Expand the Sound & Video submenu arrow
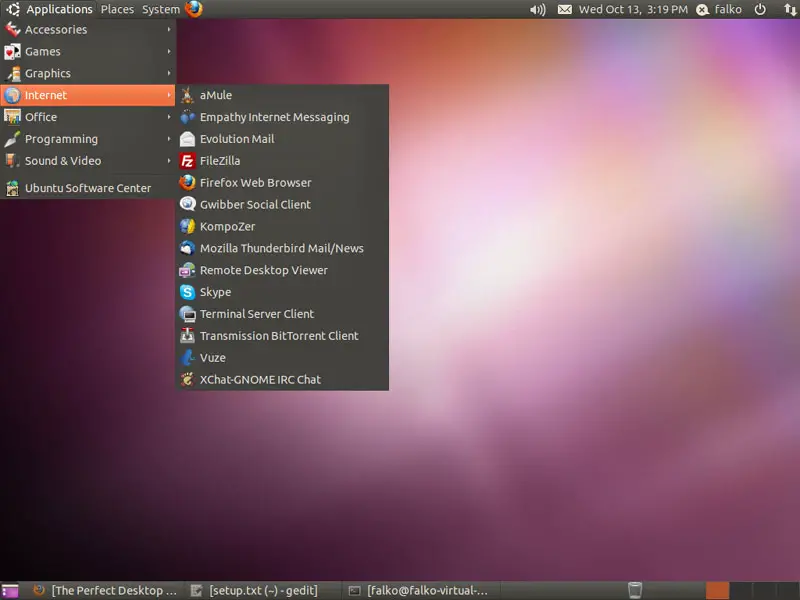This screenshot has height=600, width=800. (169, 161)
